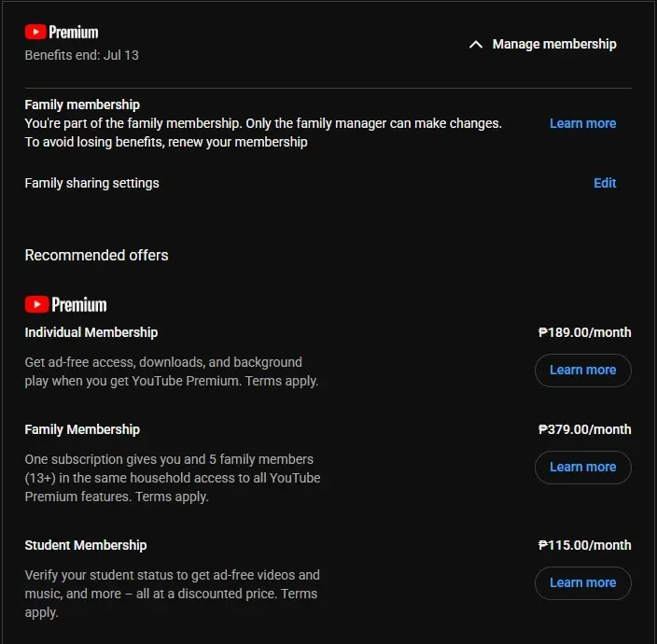Open Learn more for ₱379.00 Family Membership
The image size is (657, 644).
point(583,468)
